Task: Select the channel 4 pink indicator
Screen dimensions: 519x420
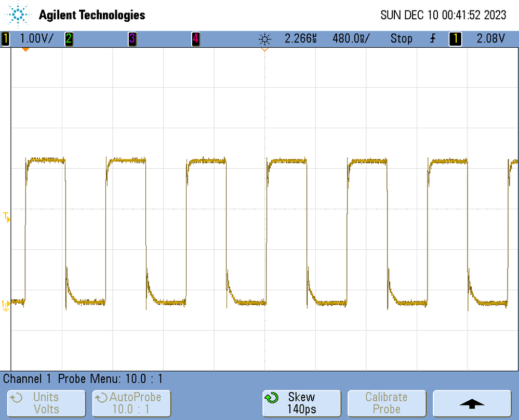Action: (x=196, y=39)
